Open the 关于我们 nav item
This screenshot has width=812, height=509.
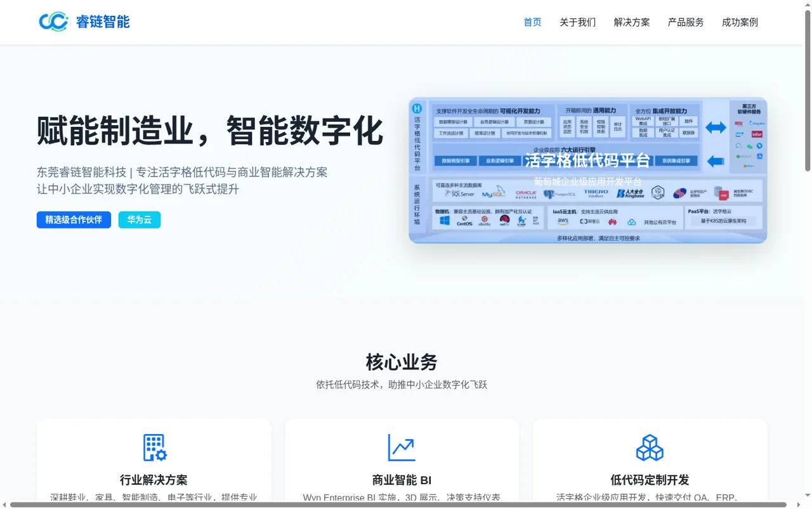click(577, 22)
